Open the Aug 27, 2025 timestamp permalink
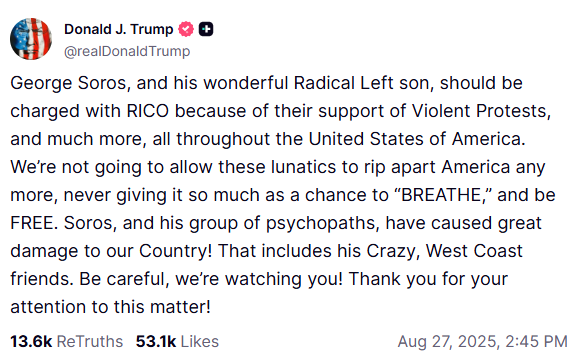The height and width of the screenshot is (363, 582). click(x=483, y=341)
